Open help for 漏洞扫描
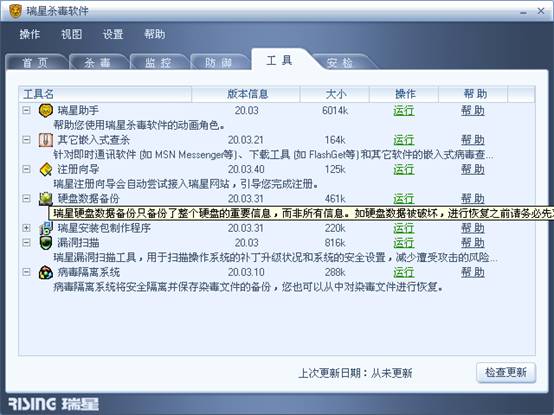The height and width of the screenshot is (415, 554). coord(473,243)
